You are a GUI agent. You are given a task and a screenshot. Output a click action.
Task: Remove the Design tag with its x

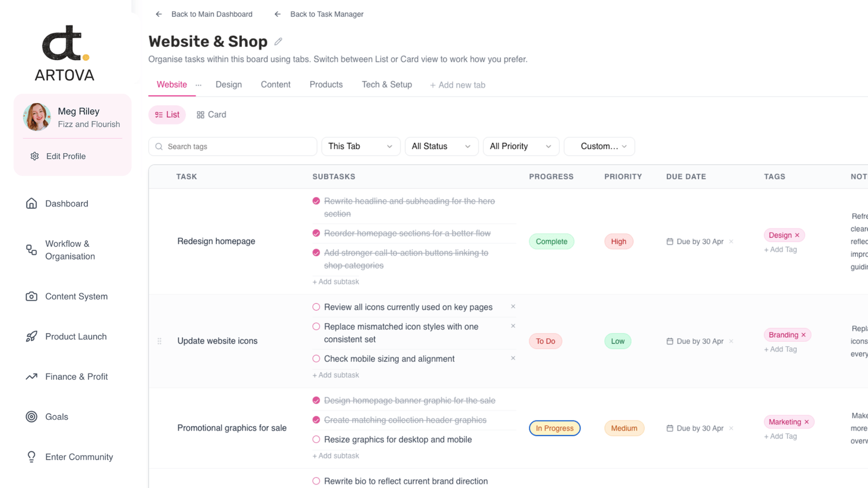(x=797, y=235)
